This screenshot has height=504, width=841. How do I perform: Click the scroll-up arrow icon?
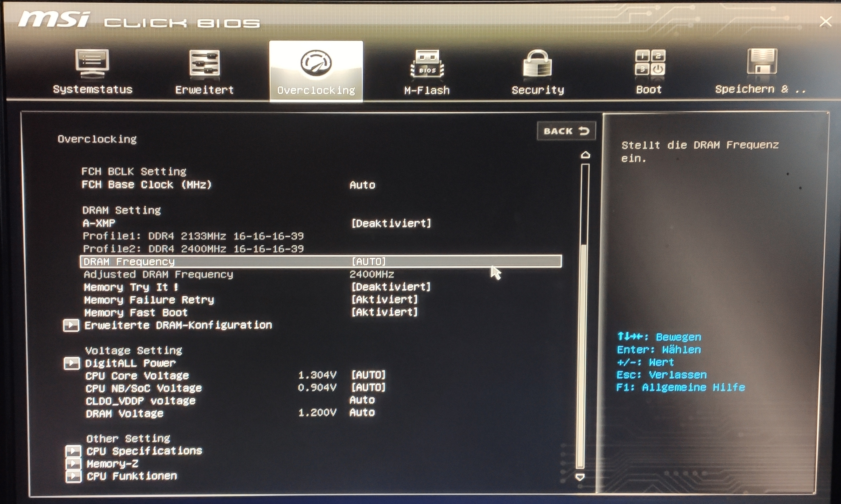click(x=585, y=155)
